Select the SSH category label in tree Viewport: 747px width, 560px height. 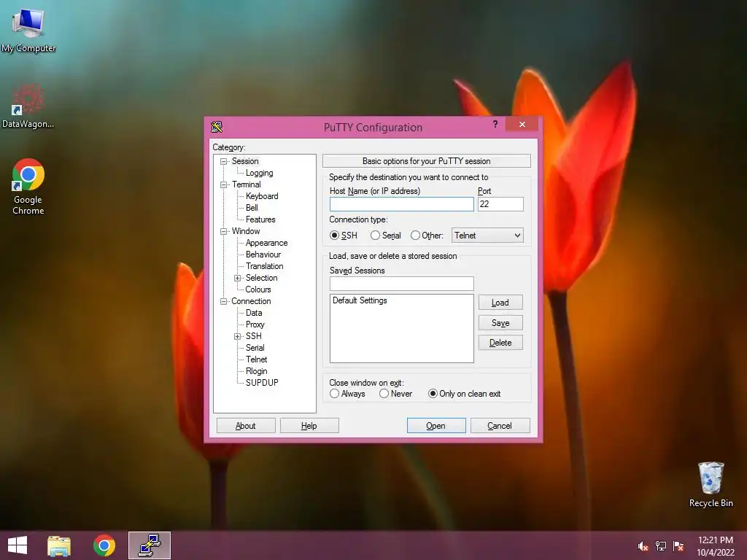click(253, 336)
